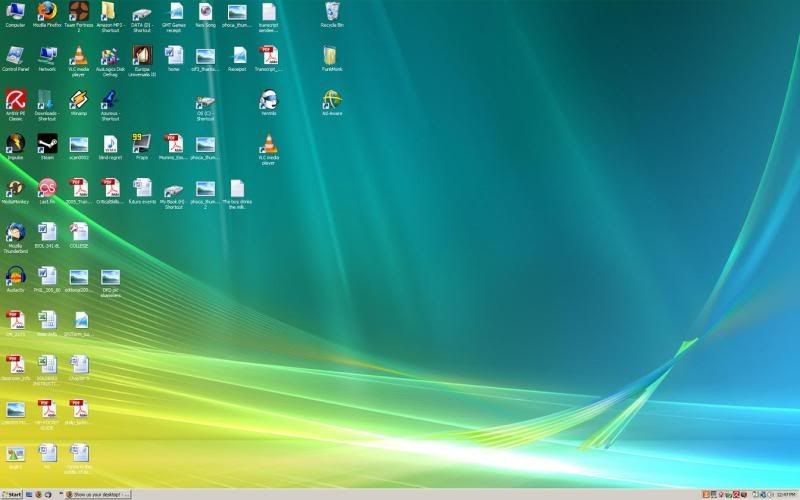Open the OS (C:) drive shortcut
The width and height of the screenshot is (800, 500).
[205, 107]
